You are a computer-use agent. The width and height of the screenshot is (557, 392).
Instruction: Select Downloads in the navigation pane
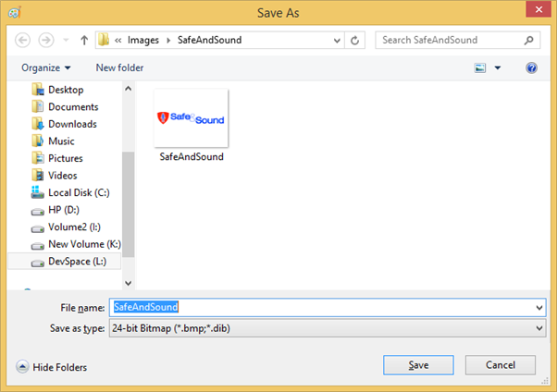pos(72,124)
